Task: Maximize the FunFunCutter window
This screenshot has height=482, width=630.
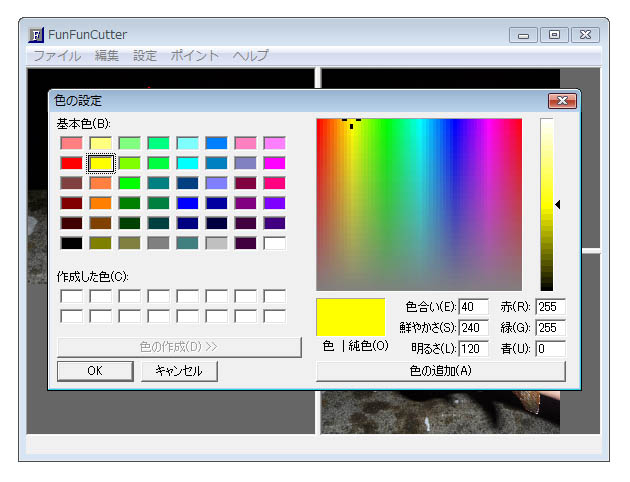Action: (554, 35)
